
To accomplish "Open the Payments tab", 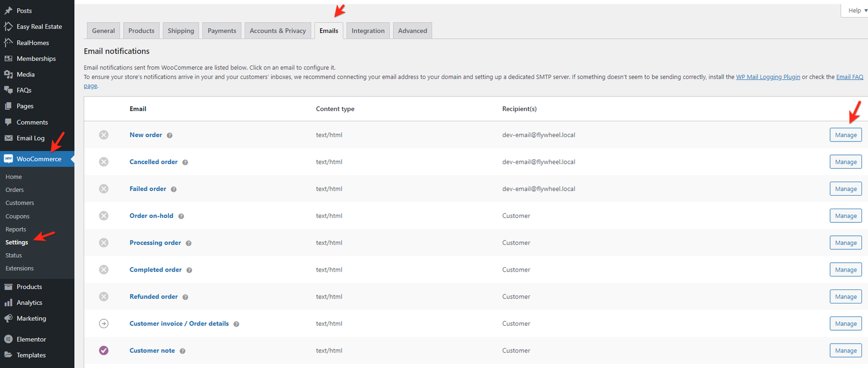I will (x=222, y=31).
